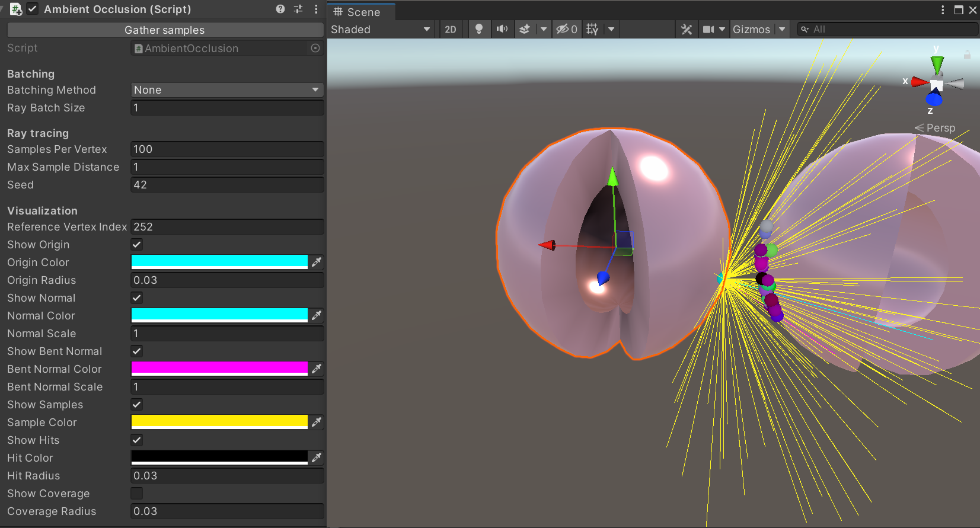Maximize the Scene view window
The width and height of the screenshot is (980, 528).
(x=958, y=10)
